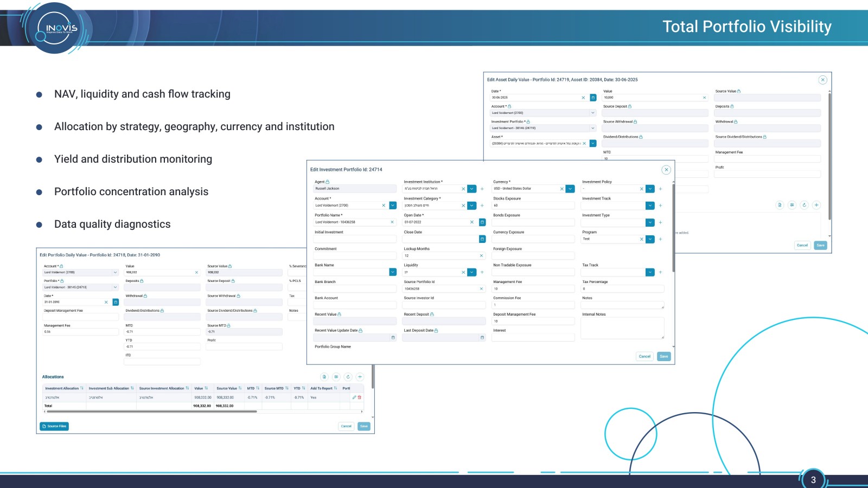Image resolution: width=868 pixels, height=488 pixels.
Task: Expand the Investment Category dropdown
Action: tap(472, 206)
